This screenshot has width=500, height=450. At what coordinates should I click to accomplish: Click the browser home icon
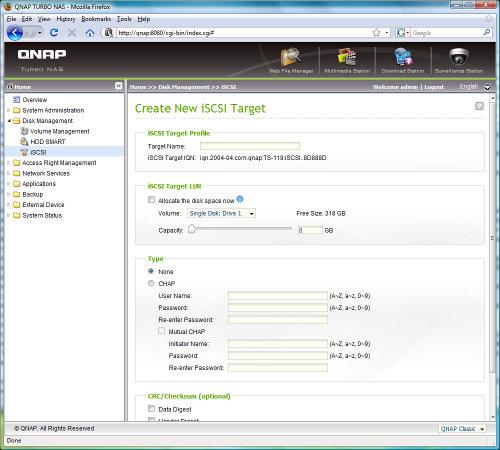[x=90, y=33]
